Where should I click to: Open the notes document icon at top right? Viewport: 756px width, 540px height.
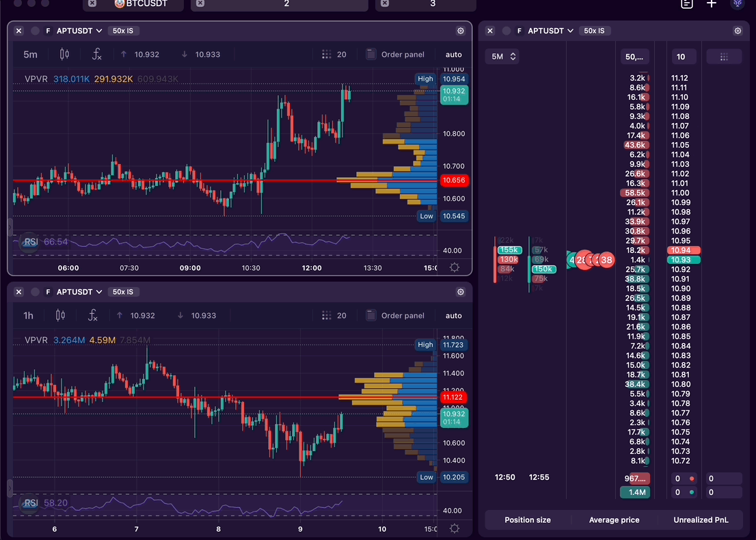(687, 3)
